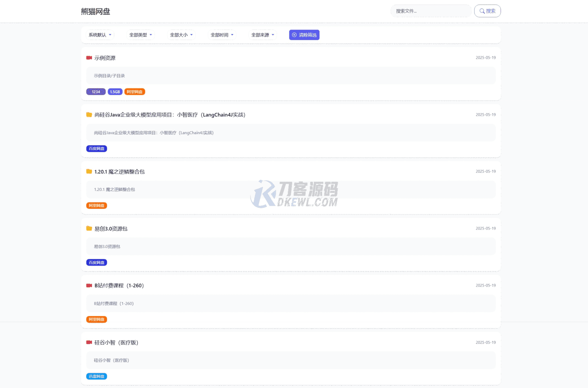
Task: Click the 迅雷网盘 tag under 硅谷小智
Action: point(97,376)
